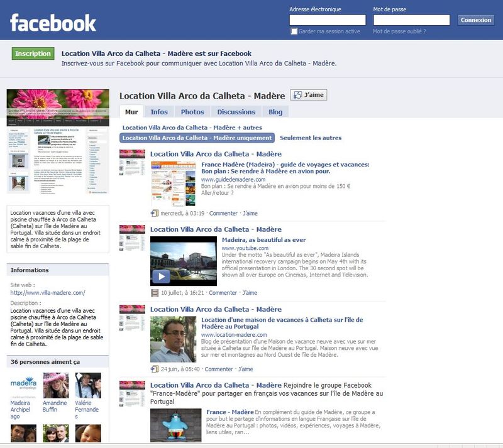Click the Facebook logo
The height and width of the screenshot is (448, 503).
(x=53, y=23)
